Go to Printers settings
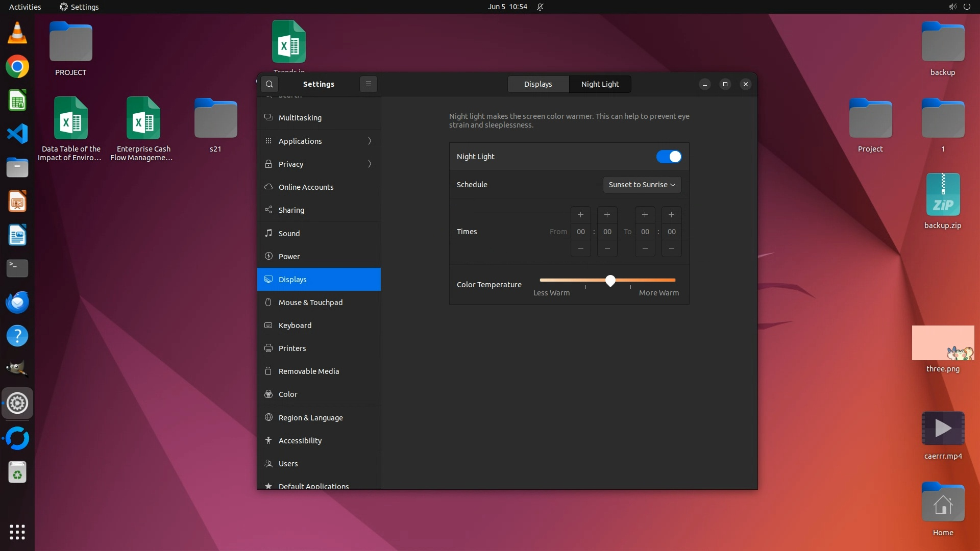Viewport: 980px width, 551px height. [x=292, y=348]
